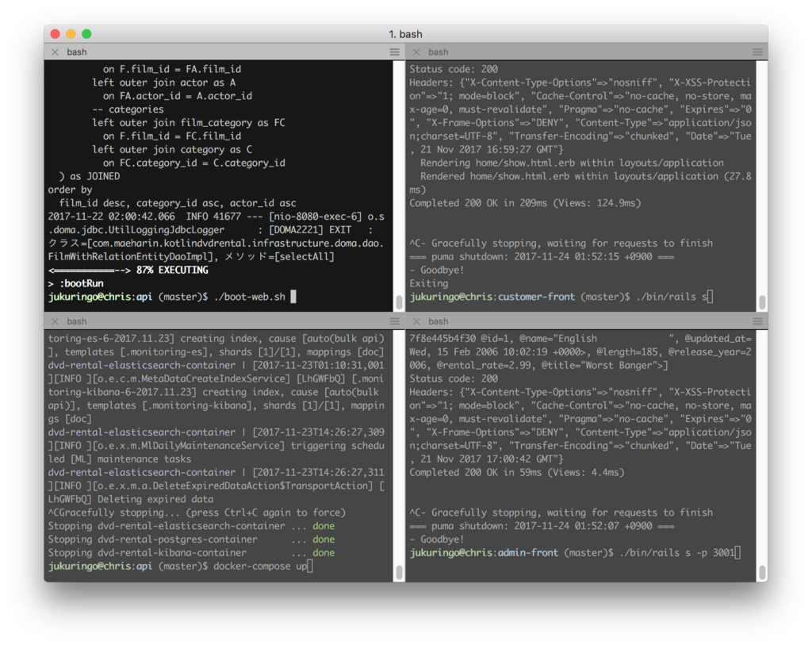Viewport: 812px width, 645px height.
Task: Click the './boot-web.sh' command text
Action: pyautogui.click(x=249, y=297)
